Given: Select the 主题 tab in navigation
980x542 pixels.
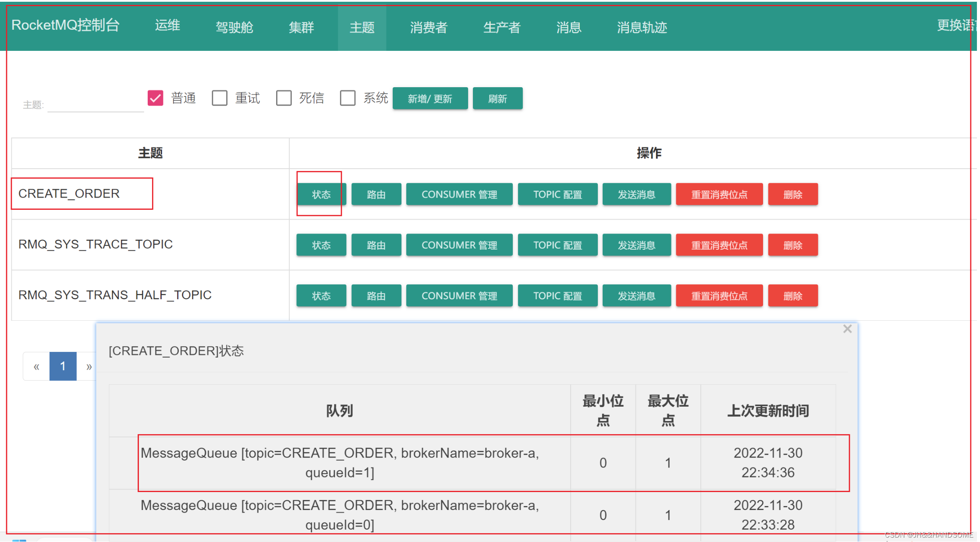Looking at the screenshot, I should coord(361,18).
